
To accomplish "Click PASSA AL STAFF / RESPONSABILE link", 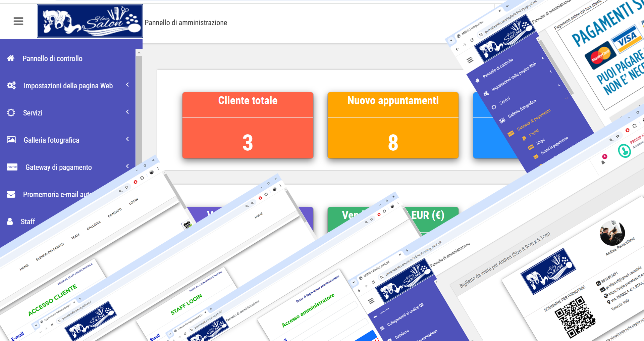I will coord(75,274).
